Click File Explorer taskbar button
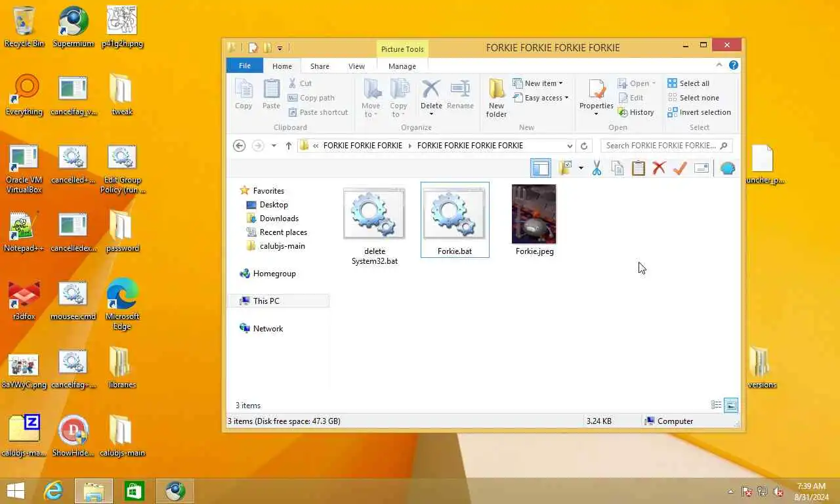The image size is (840, 504). click(94, 491)
